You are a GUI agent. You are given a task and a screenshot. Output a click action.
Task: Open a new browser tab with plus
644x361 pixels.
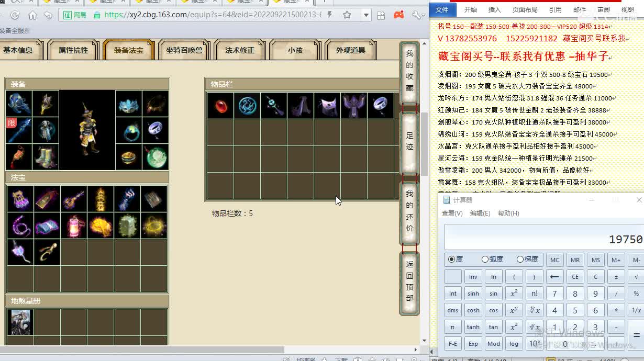point(324,2)
